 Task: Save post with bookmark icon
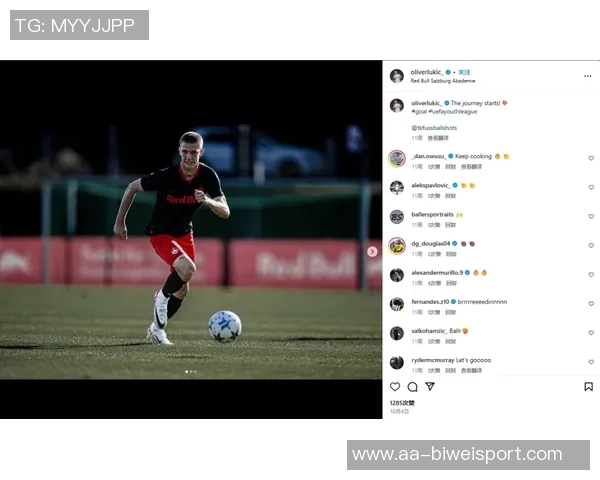(x=589, y=387)
